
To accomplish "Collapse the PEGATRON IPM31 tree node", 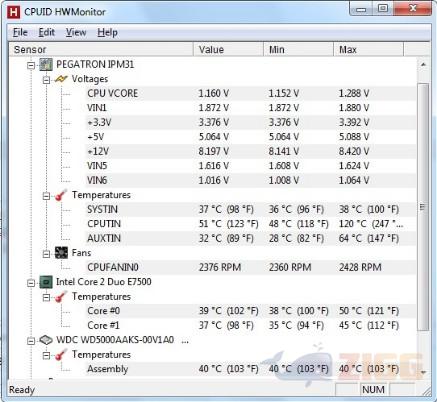I will pos(31,65).
